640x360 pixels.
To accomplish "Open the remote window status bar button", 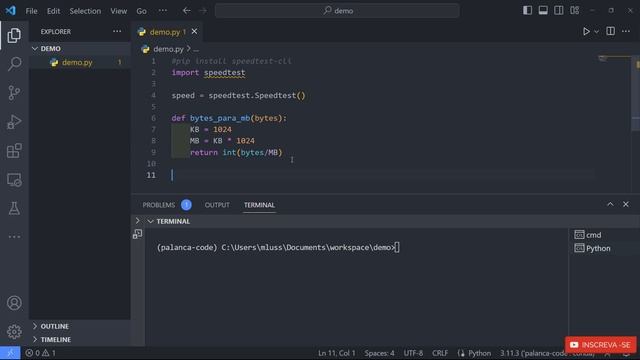I will tap(10, 353).
